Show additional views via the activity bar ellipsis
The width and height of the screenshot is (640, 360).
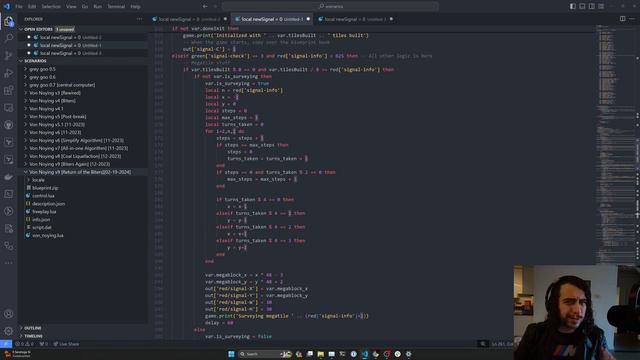(x=9, y=263)
